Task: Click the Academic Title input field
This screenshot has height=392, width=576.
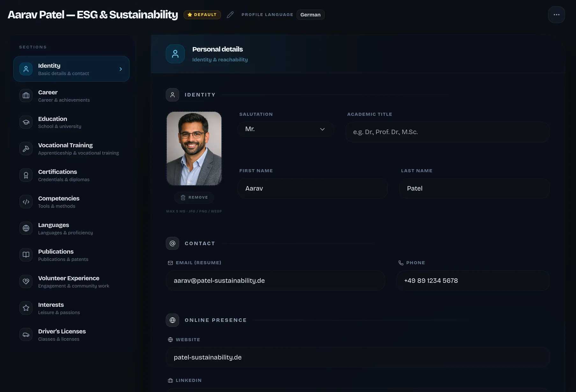Action: [x=448, y=132]
